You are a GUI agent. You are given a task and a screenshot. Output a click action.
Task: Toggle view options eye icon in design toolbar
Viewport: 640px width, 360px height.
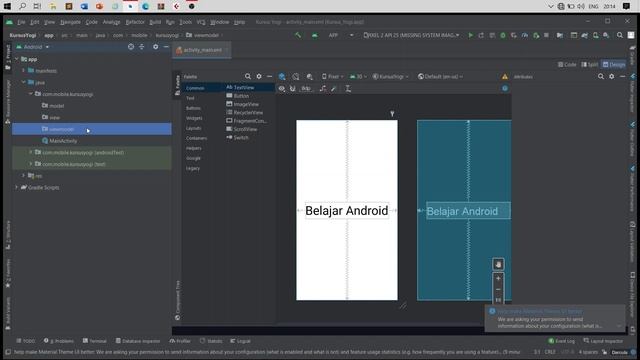point(282,89)
